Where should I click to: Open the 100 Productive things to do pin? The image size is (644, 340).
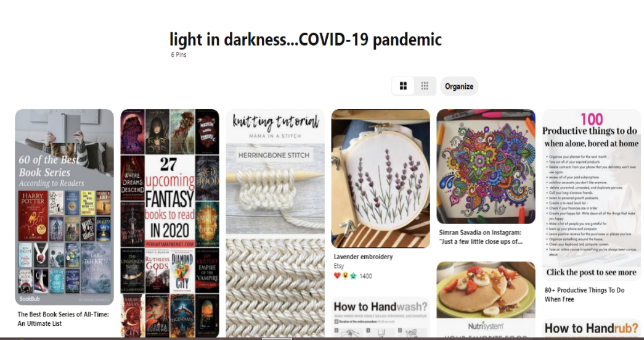click(592, 195)
